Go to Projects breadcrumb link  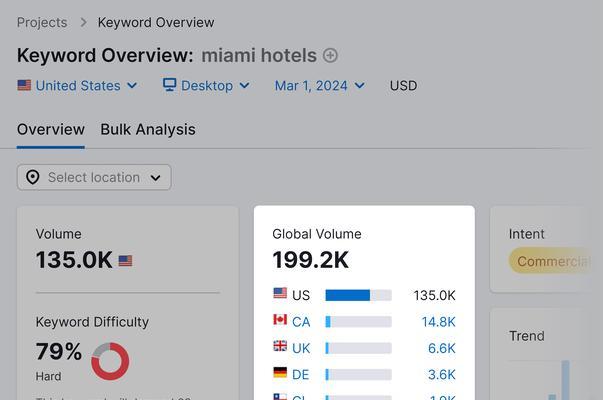click(x=42, y=22)
